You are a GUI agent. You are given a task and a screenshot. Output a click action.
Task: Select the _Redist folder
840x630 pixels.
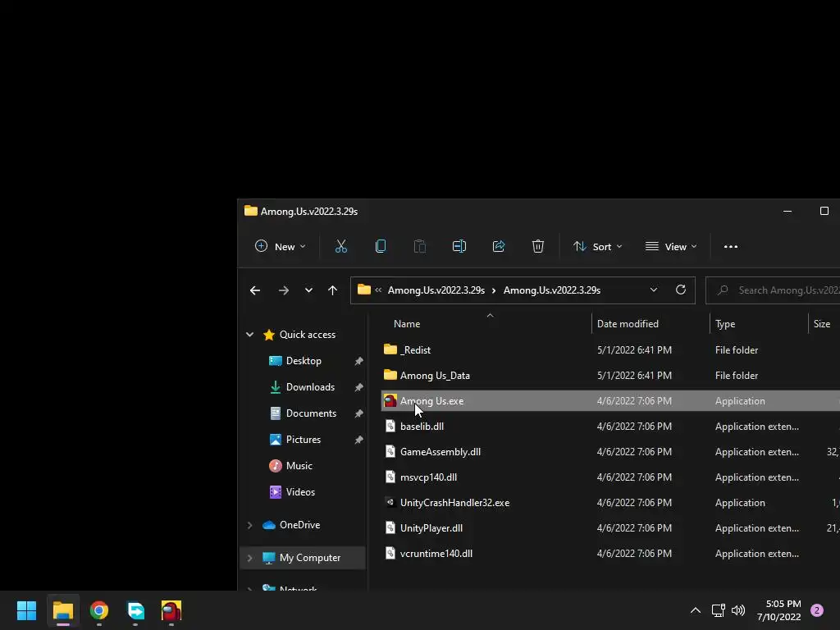(x=610, y=349)
